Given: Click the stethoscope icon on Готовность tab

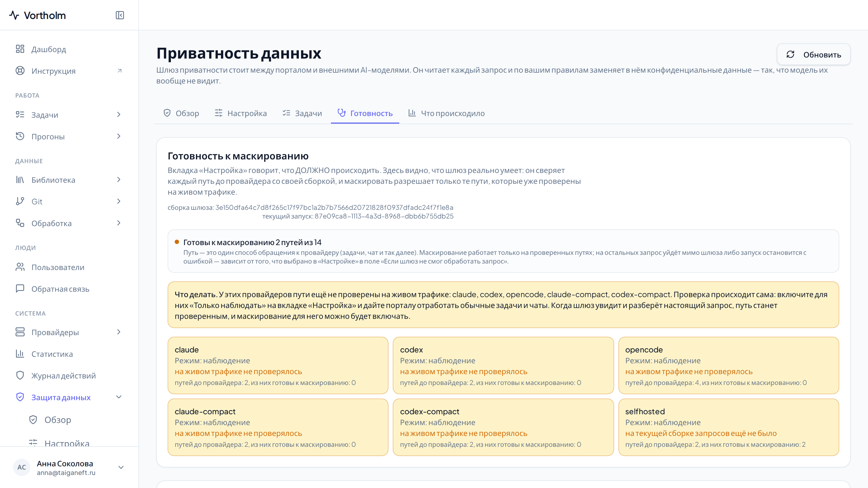Looking at the screenshot, I should pyautogui.click(x=342, y=113).
